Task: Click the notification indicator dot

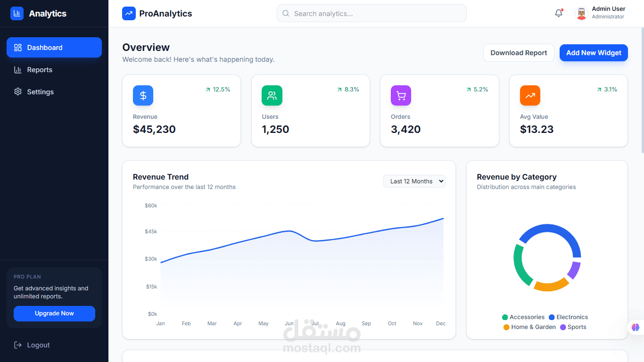Action: 562,9
